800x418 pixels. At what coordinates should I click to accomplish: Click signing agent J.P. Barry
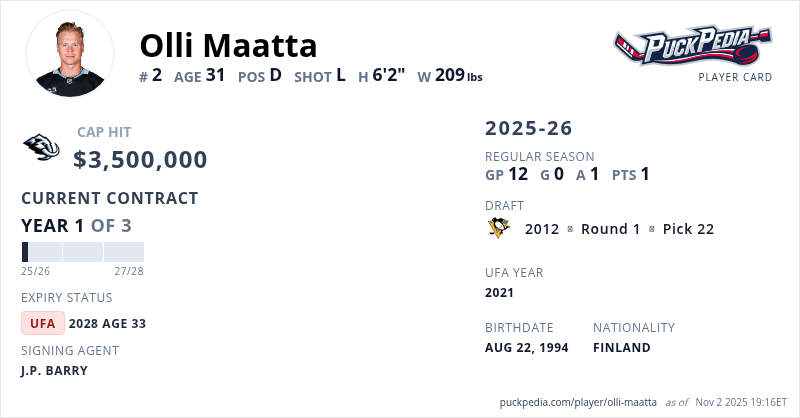54,370
